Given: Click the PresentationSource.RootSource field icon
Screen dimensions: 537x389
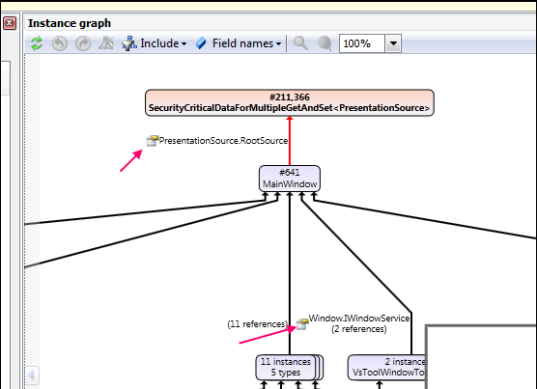Looking at the screenshot, I should [152, 140].
